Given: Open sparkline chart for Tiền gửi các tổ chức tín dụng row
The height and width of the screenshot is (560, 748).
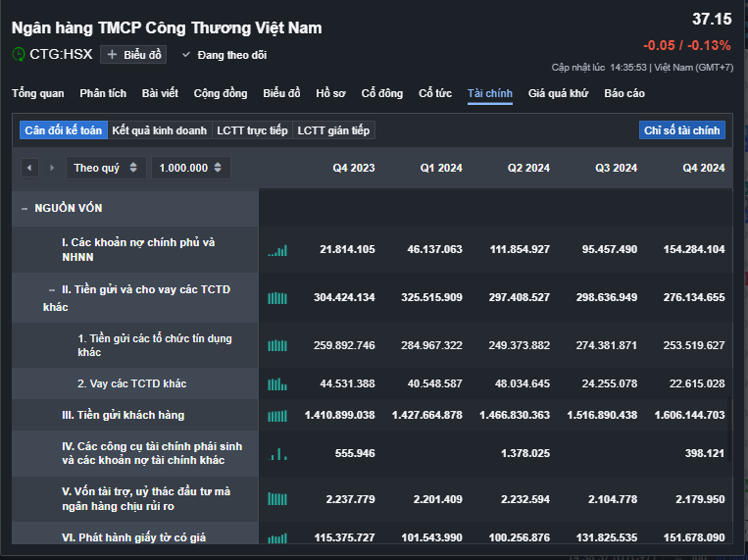Looking at the screenshot, I should click(277, 345).
